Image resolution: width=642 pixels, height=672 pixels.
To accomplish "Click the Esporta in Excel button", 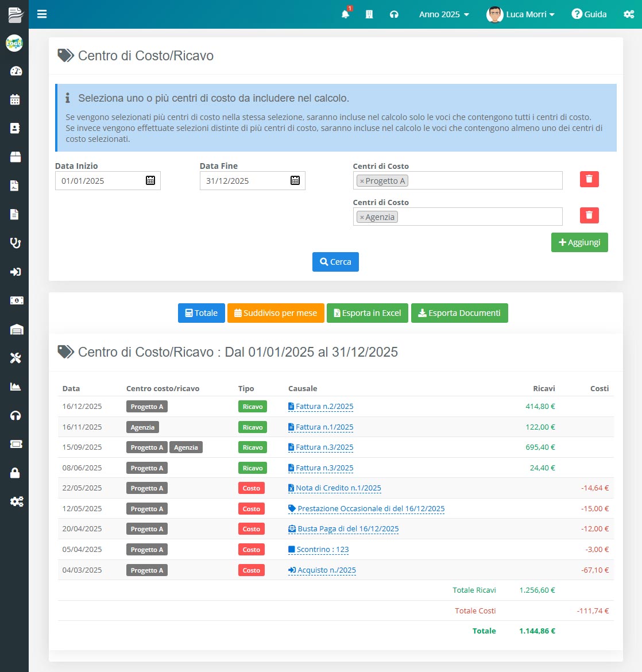I will pos(367,313).
